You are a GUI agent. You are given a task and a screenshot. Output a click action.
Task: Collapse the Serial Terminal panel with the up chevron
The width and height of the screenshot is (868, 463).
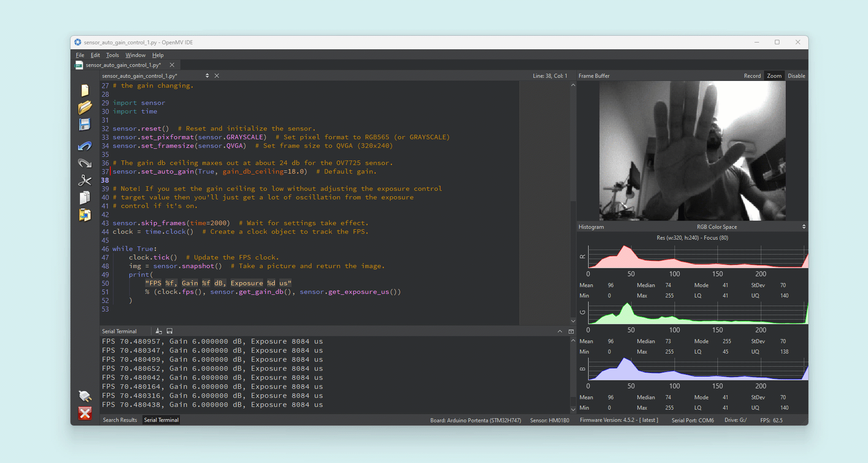click(x=560, y=331)
